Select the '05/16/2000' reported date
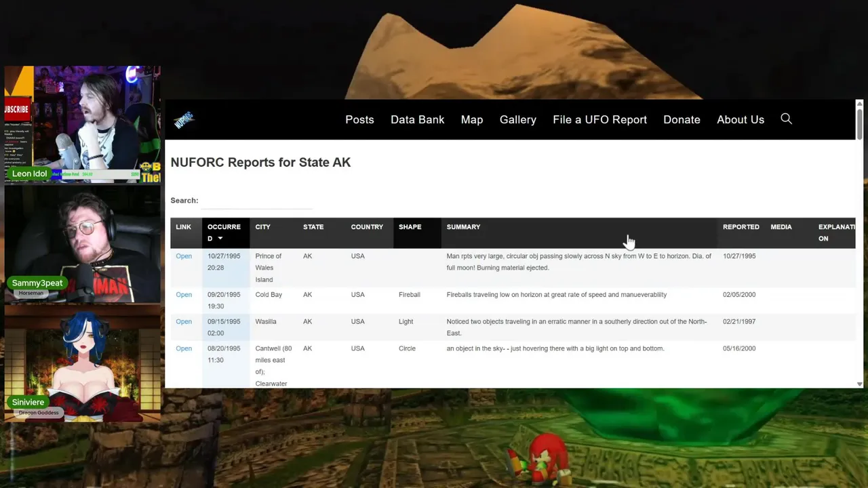This screenshot has height=488, width=868. pyautogui.click(x=739, y=348)
